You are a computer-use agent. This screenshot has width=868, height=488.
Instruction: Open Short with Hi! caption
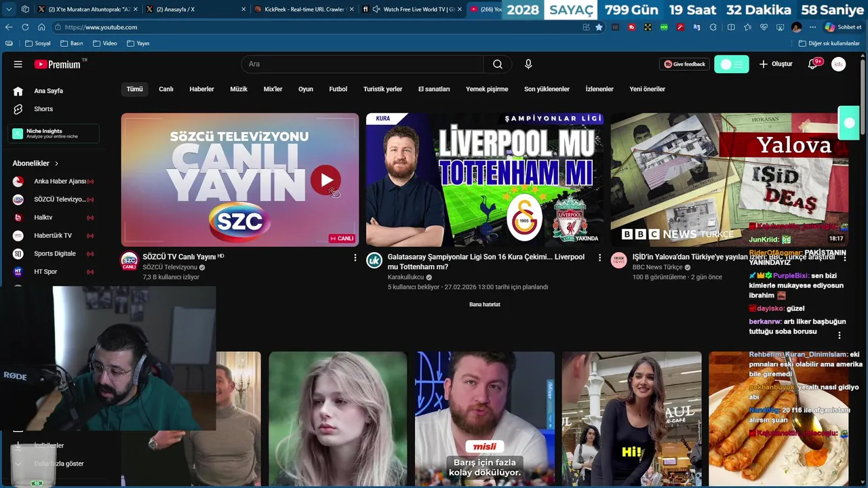(x=631, y=419)
